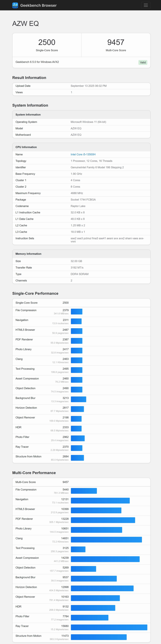Click the 9457 Multi-Core Score number
The height and width of the screenshot is (644, 161).
116,42
